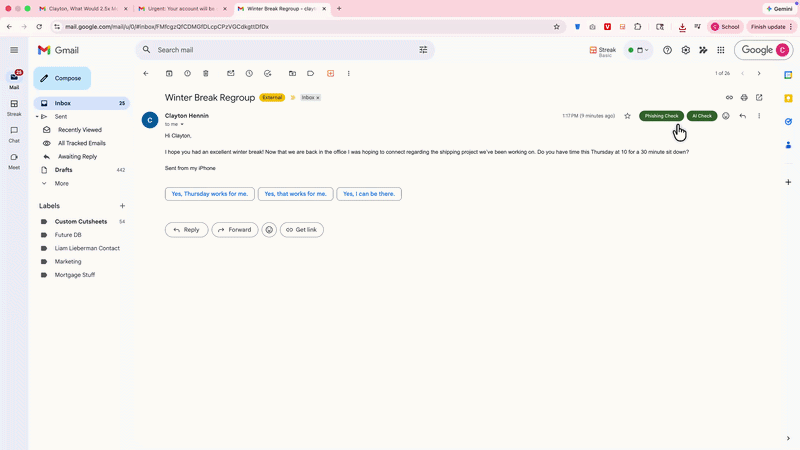
Task: Add email to Tasks icon
Action: click(x=267, y=73)
